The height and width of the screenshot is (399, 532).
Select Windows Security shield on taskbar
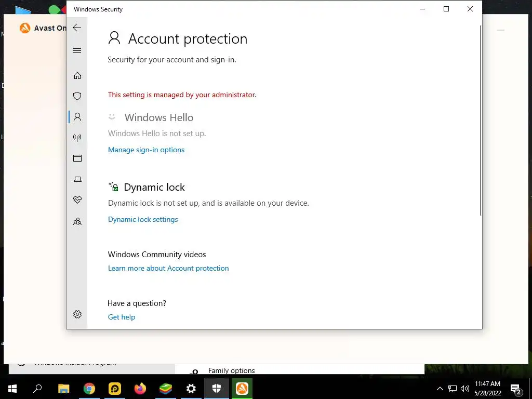click(x=217, y=389)
